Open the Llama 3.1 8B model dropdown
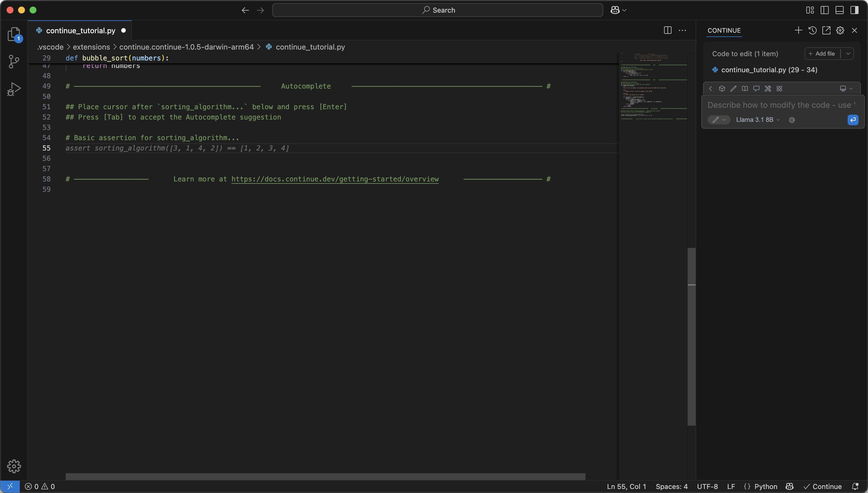The width and height of the screenshot is (868, 493). 758,120
